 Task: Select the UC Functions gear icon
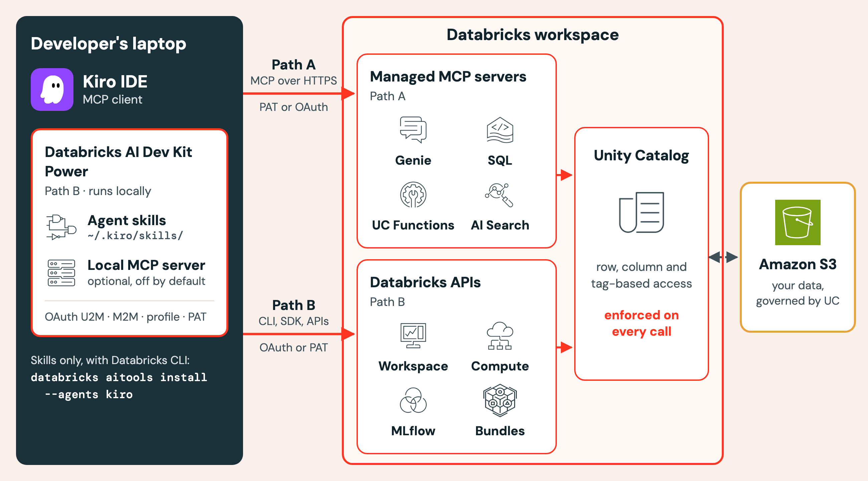pos(413,194)
